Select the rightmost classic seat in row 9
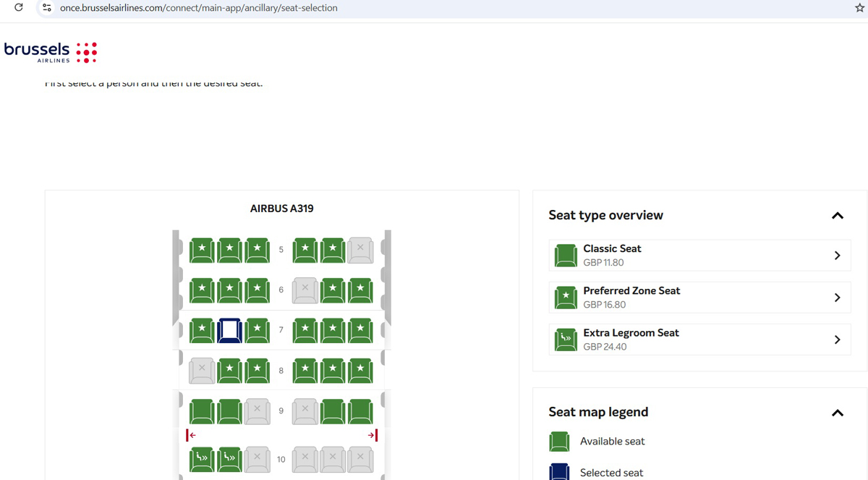The height and width of the screenshot is (480, 868). (360, 411)
